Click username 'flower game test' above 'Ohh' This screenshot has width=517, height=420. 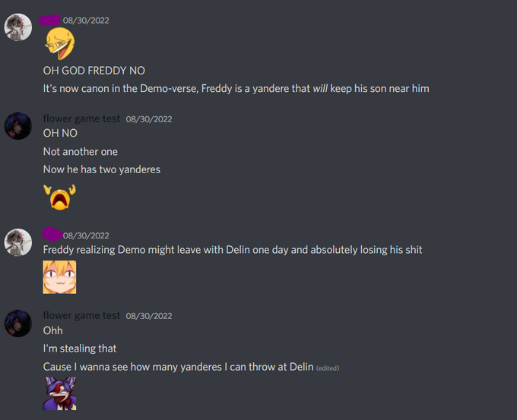click(x=81, y=316)
